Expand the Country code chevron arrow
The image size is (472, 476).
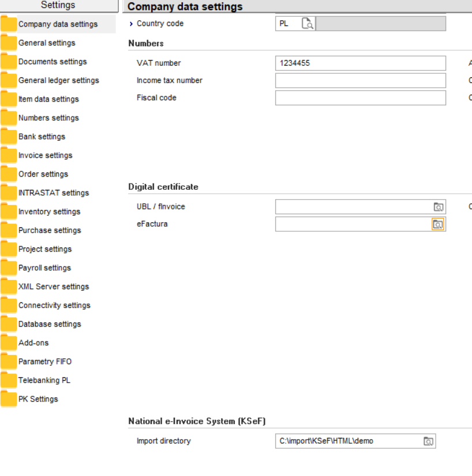point(131,24)
